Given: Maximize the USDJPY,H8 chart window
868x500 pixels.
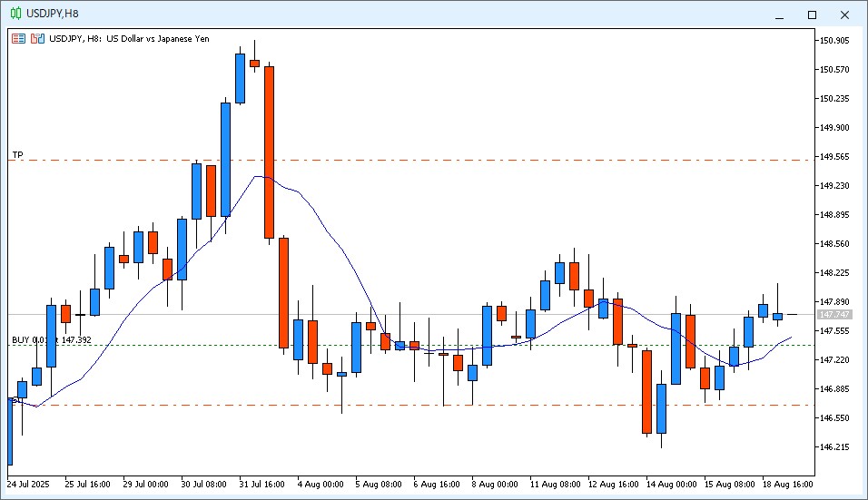Looking at the screenshot, I should tap(812, 15).
